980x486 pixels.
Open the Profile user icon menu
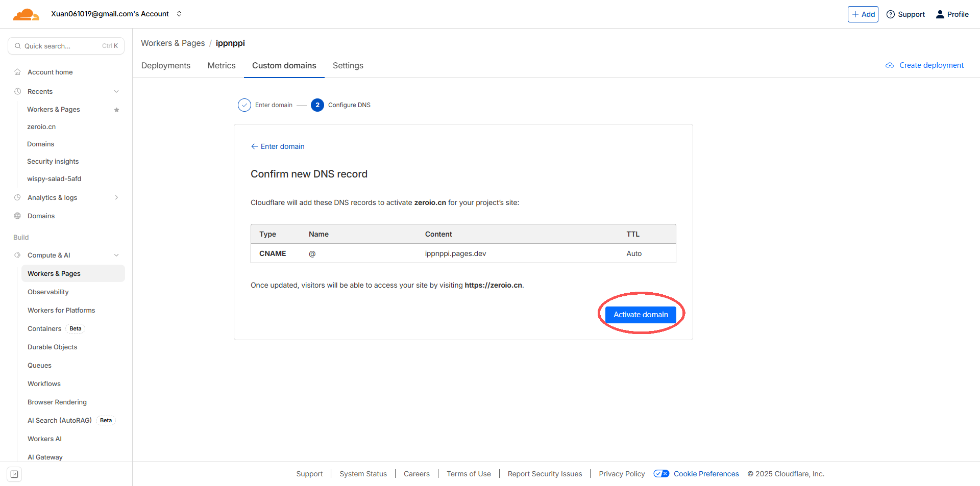940,14
